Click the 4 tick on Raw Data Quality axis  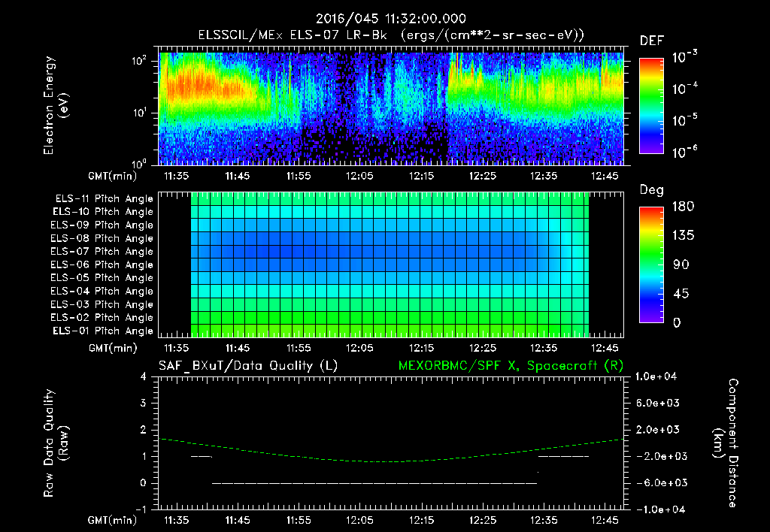pos(144,376)
